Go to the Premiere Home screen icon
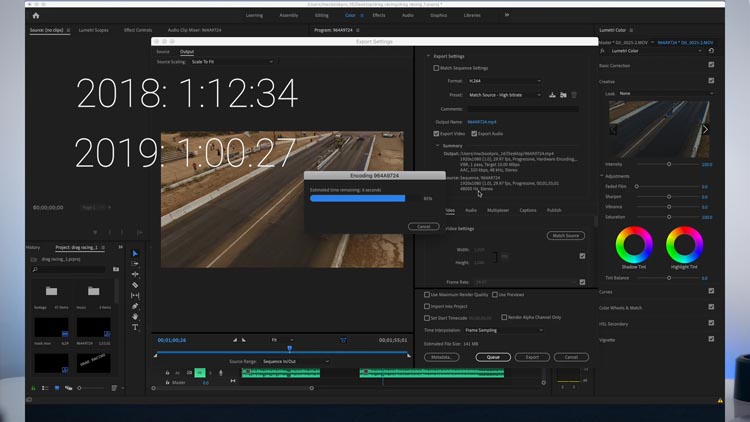Image resolution: width=750 pixels, height=422 pixels. click(36, 16)
